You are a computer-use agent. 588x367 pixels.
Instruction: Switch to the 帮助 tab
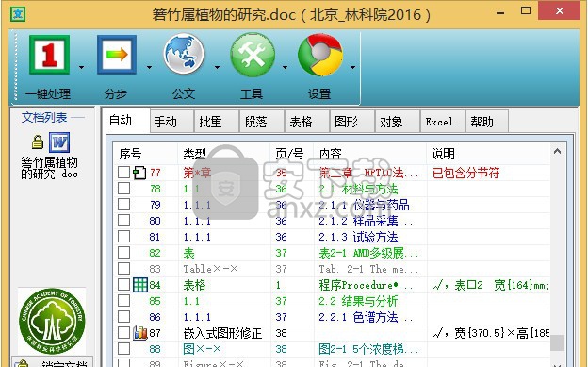pos(487,122)
